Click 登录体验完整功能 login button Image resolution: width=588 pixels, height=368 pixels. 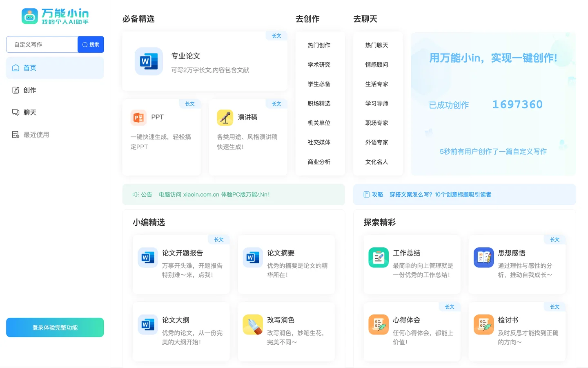pos(55,328)
